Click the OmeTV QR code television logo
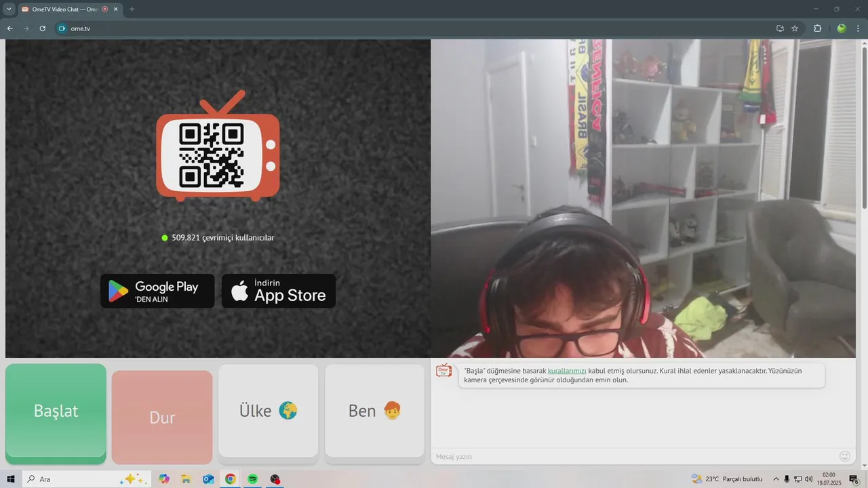The image size is (868, 488). (218, 146)
